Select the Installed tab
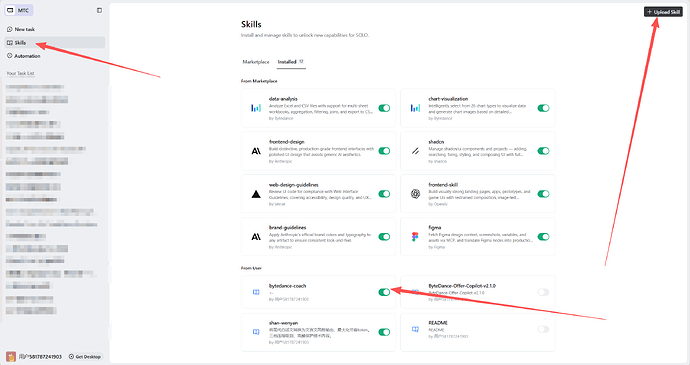The width and height of the screenshot is (690, 365). click(291, 62)
